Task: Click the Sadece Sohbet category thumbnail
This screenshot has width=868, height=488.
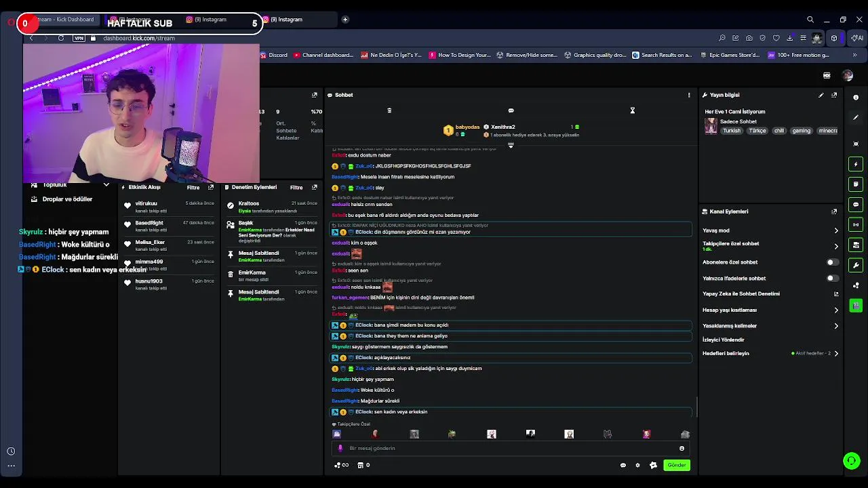Action: (711, 126)
